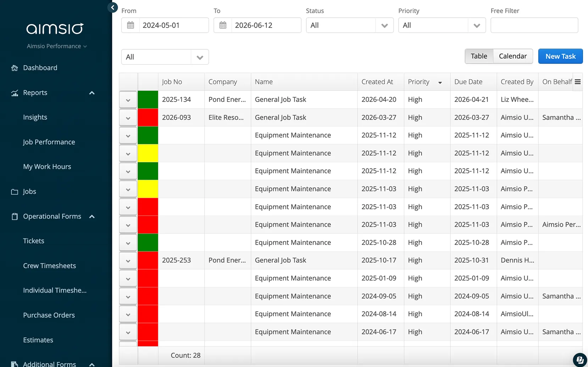Click the Operational Forms clipboard icon
The width and height of the screenshot is (588, 367).
pos(15,216)
